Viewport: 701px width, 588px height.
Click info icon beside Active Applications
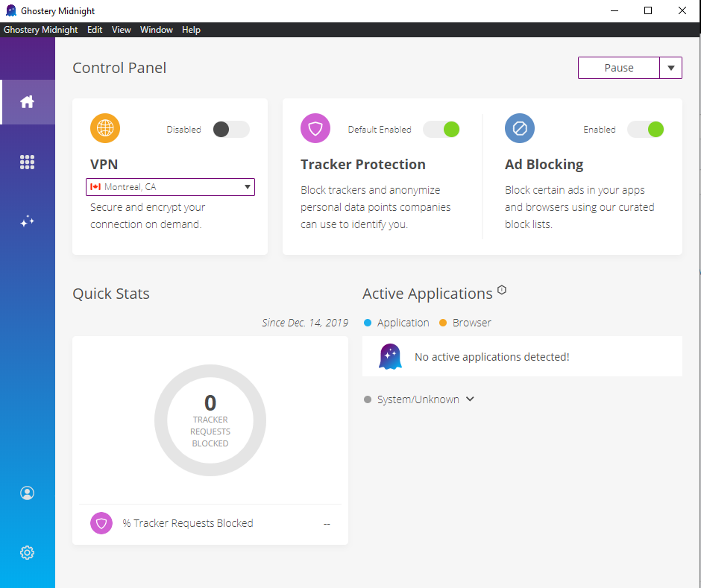pos(502,291)
